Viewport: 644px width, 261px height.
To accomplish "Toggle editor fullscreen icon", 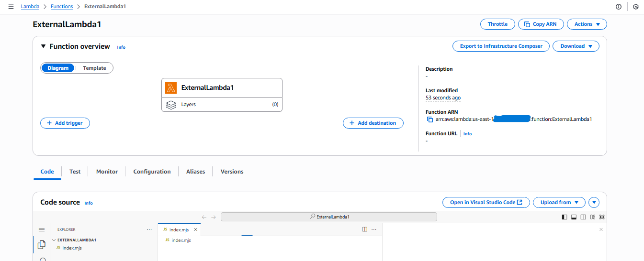I will [602, 217].
